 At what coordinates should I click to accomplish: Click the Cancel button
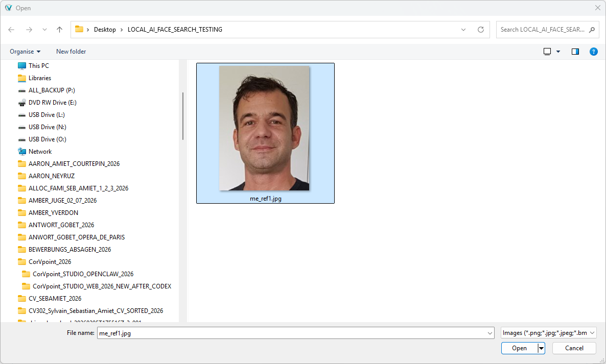(574, 348)
